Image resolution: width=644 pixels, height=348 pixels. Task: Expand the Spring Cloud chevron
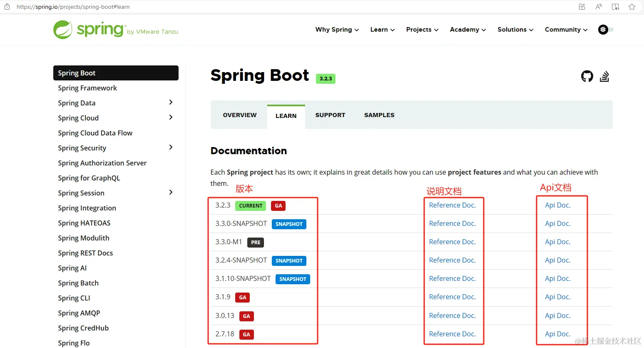pos(171,117)
